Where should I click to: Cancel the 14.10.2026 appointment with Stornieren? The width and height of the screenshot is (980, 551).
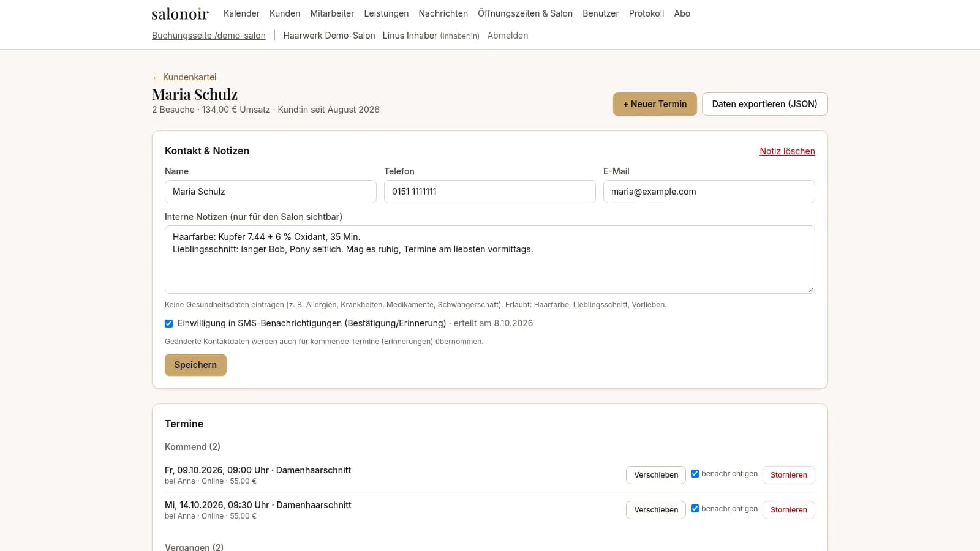click(x=789, y=510)
